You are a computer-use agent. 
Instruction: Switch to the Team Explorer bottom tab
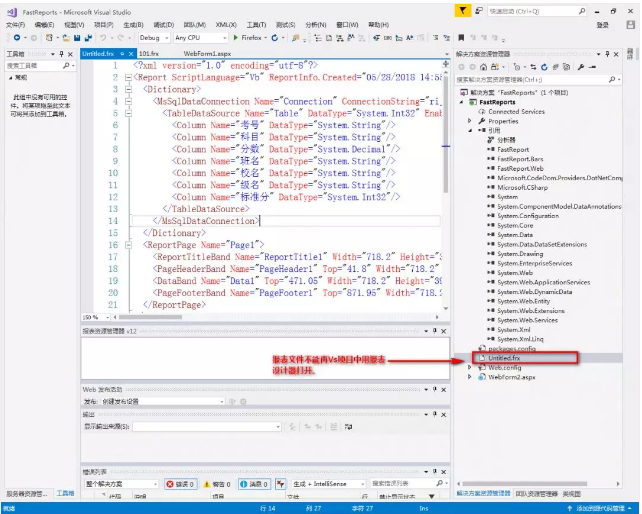536,494
